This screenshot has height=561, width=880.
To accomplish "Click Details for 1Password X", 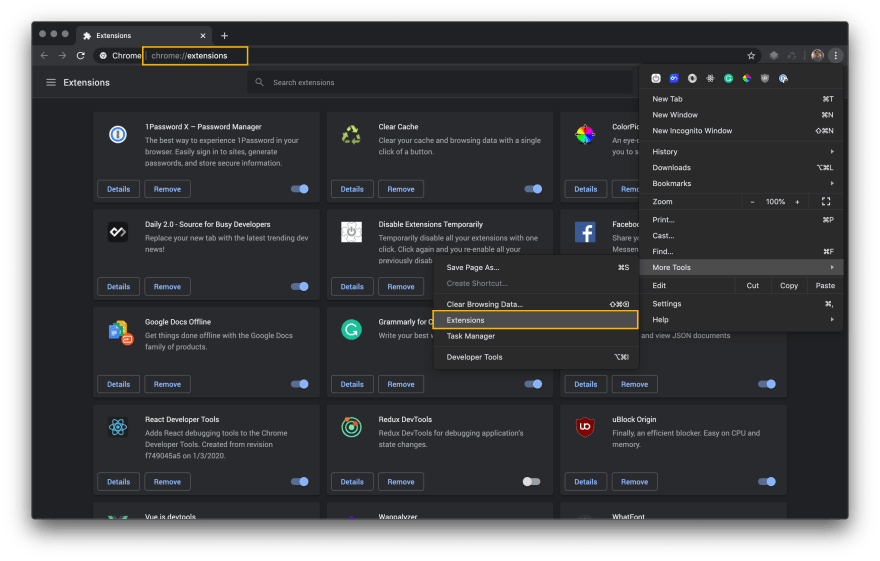I will pos(118,189).
